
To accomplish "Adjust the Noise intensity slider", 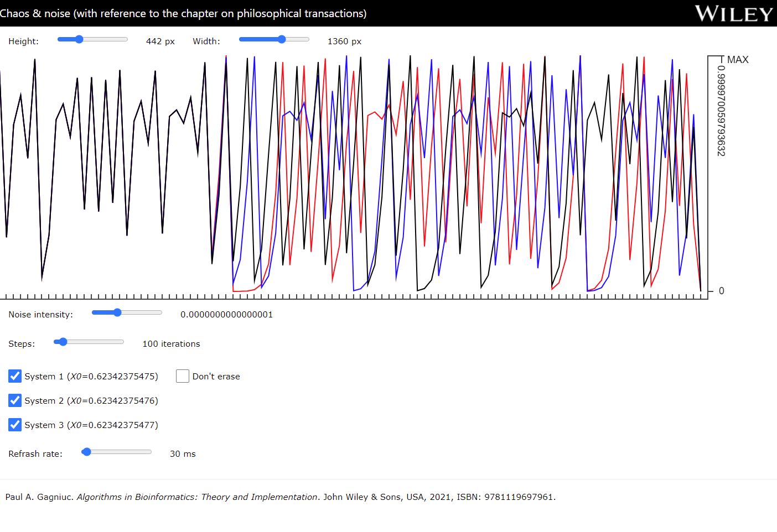I will click(x=127, y=312).
